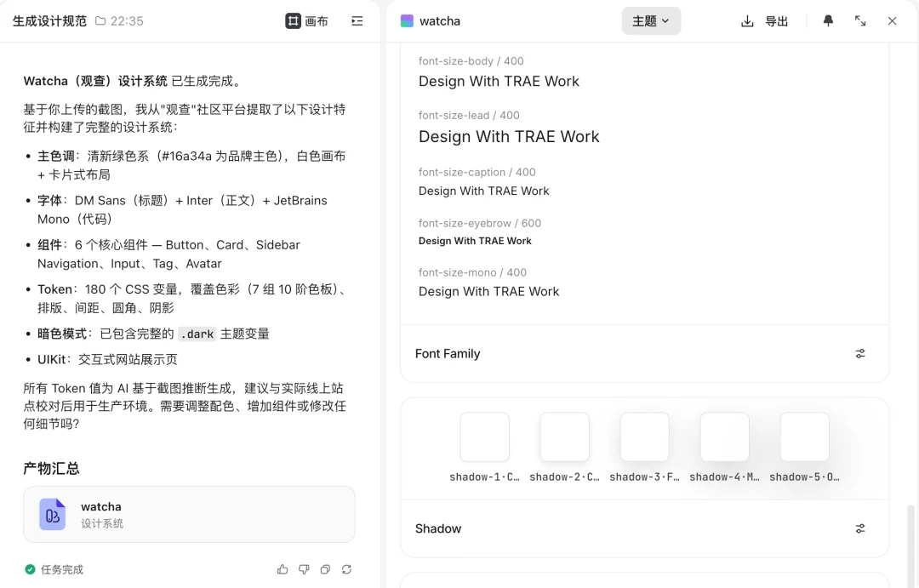Viewport: 919px width, 588px height.
Task: Click the font-size-caption / 400 label
Action: tap(477, 173)
